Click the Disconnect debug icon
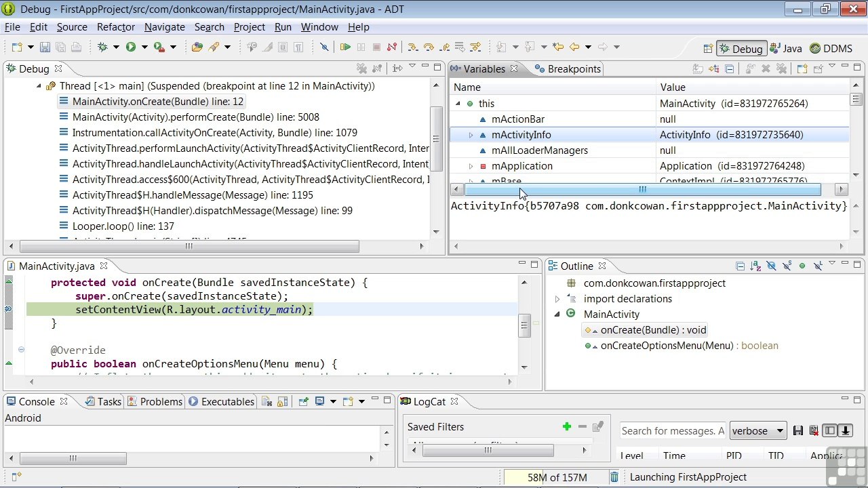Image resolution: width=868 pixels, height=488 pixels. point(391,47)
